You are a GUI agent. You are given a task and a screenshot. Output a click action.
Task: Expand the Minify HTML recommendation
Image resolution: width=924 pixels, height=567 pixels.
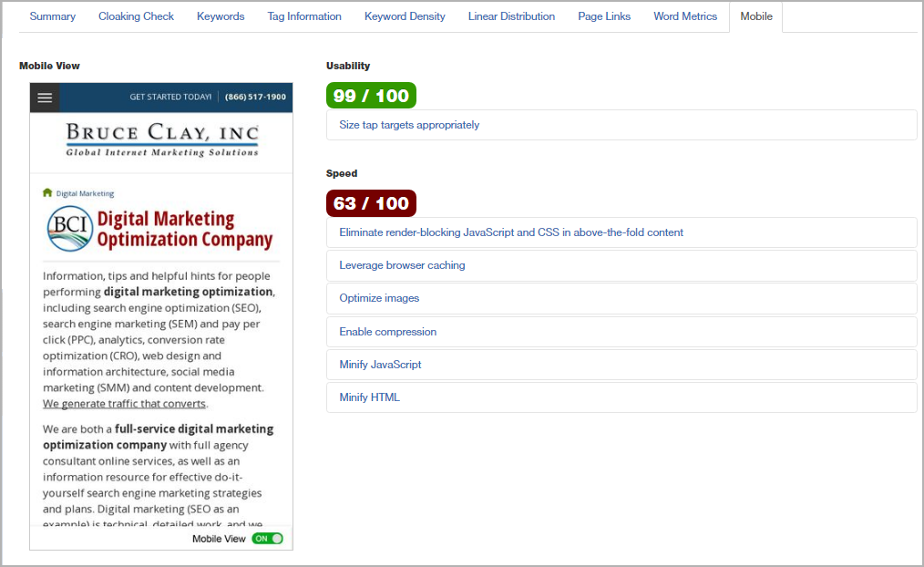coord(621,397)
